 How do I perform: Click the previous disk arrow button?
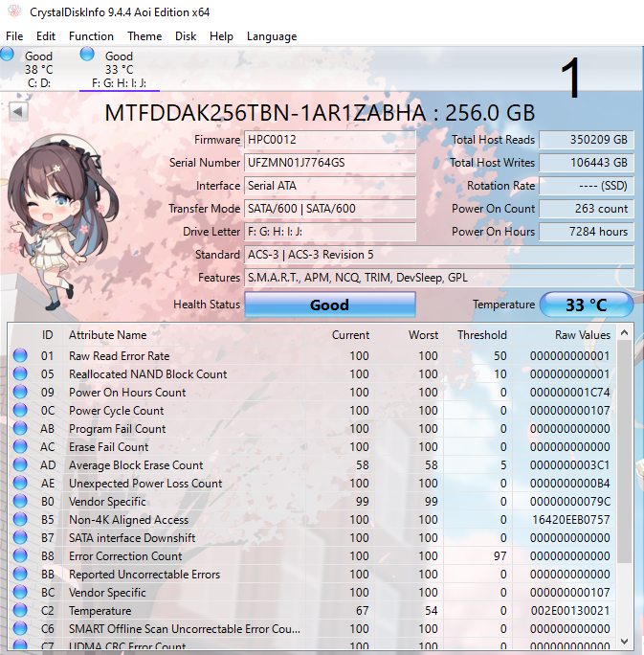[x=17, y=112]
